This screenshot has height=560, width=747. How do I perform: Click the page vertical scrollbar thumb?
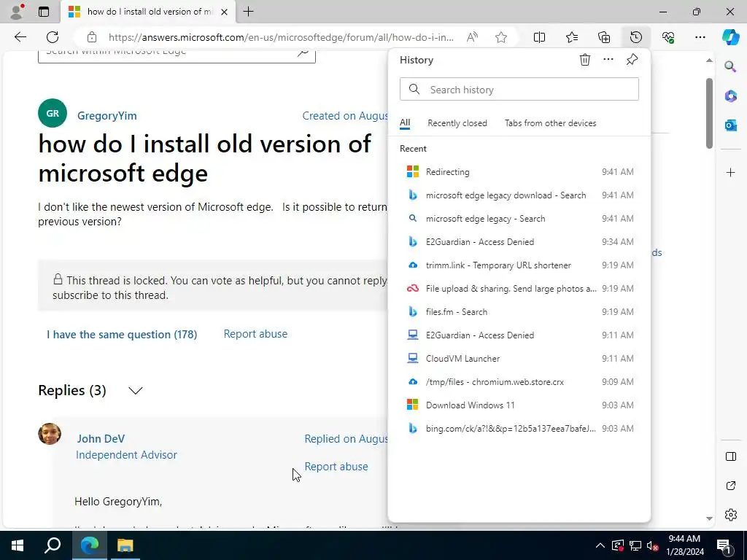[x=709, y=113]
